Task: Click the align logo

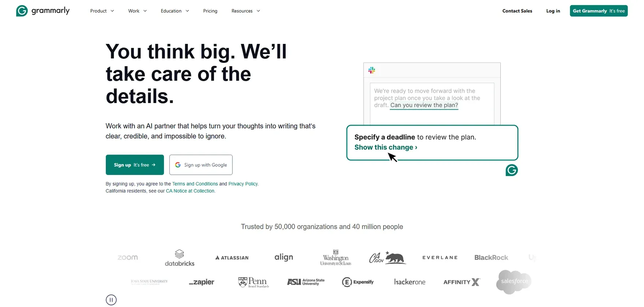Action: point(284,257)
